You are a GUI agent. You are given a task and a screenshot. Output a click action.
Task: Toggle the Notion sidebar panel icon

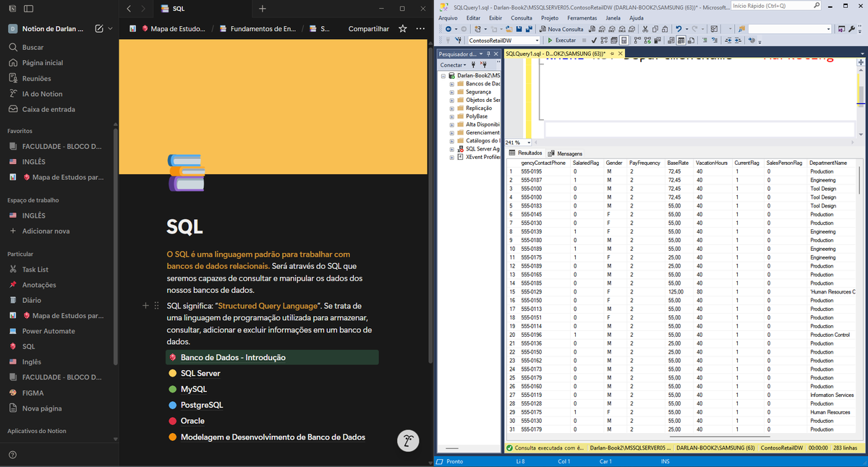[x=28, y=9]
